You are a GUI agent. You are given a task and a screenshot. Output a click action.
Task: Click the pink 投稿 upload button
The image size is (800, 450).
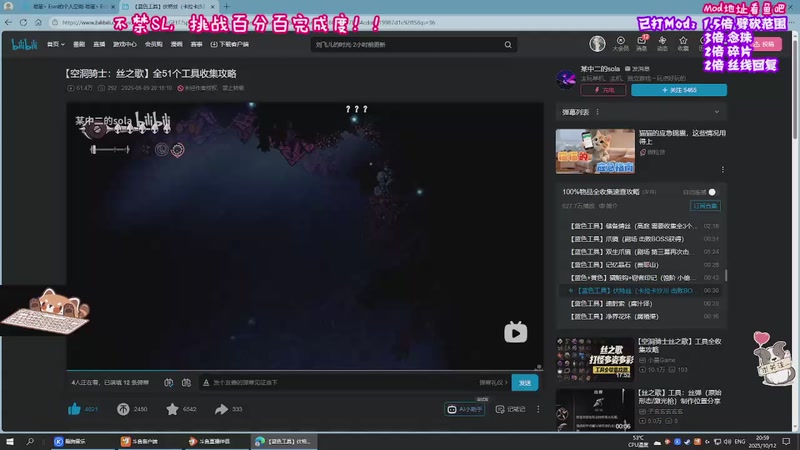[x=766, y=44]
